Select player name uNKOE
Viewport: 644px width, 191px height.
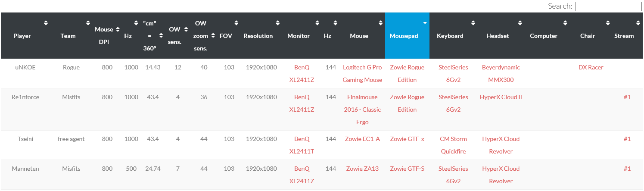pos(25,67)
